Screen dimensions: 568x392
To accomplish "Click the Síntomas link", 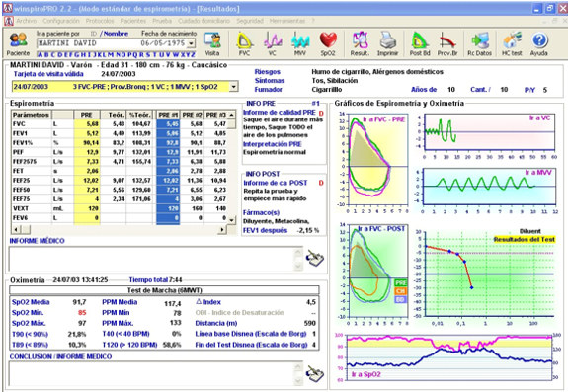I will [x=270, y=80].
